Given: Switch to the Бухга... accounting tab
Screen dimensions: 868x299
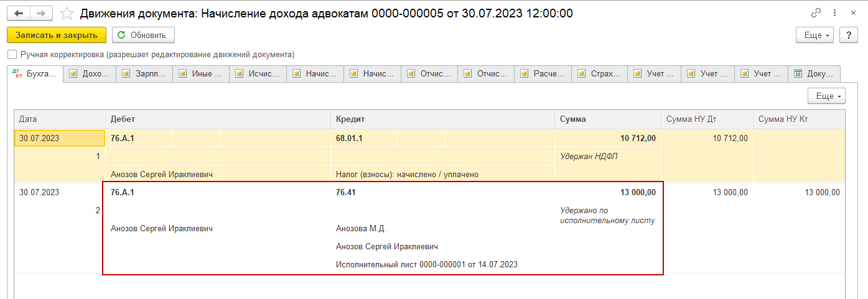Looking at the screenshot, I should (35, 74).
